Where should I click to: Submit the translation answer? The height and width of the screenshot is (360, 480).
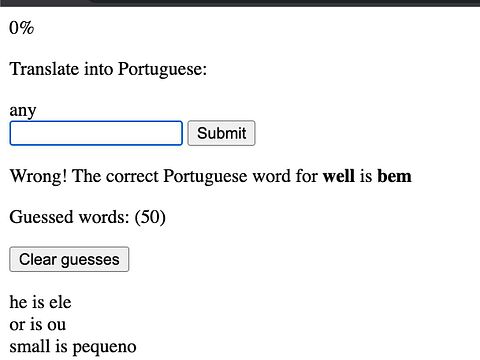click(221, 133)
